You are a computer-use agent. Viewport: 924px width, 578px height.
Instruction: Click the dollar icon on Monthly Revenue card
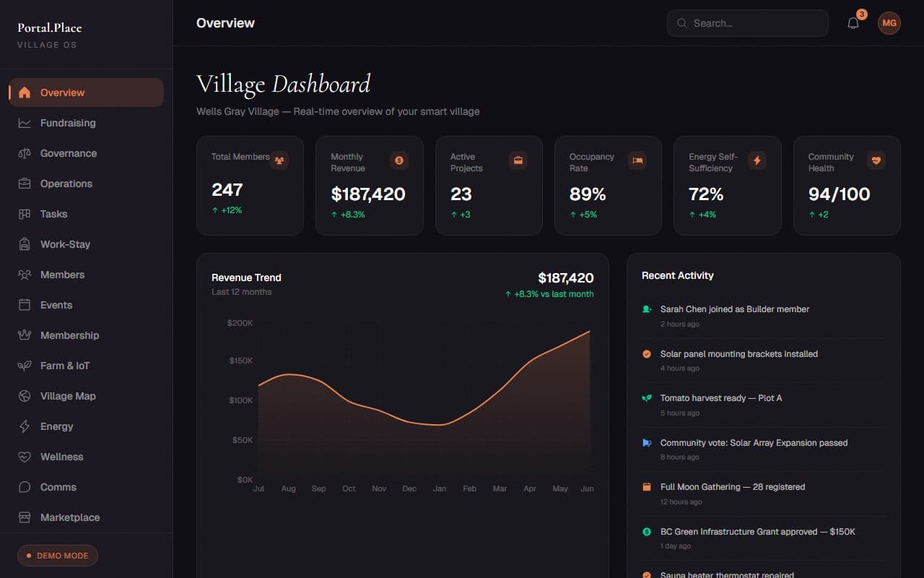pyautogui.click(x=398, y=160)
